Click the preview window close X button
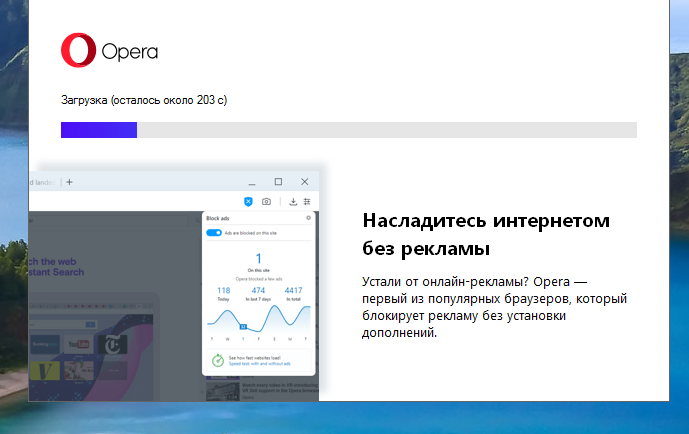 coord(305,181)
